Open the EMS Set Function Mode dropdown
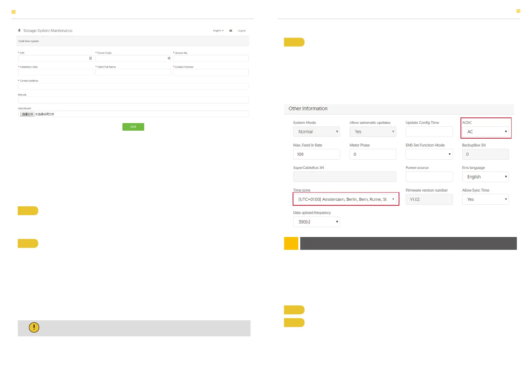 429,154
